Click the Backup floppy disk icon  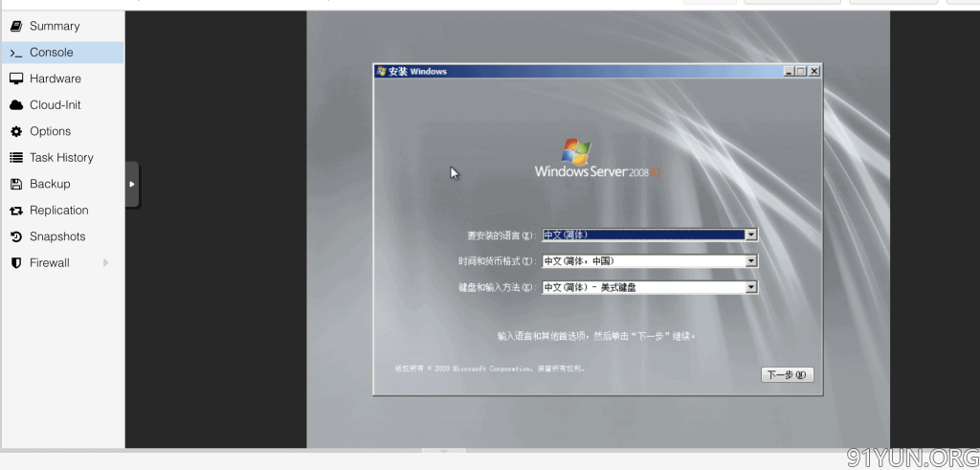[16, 184]
